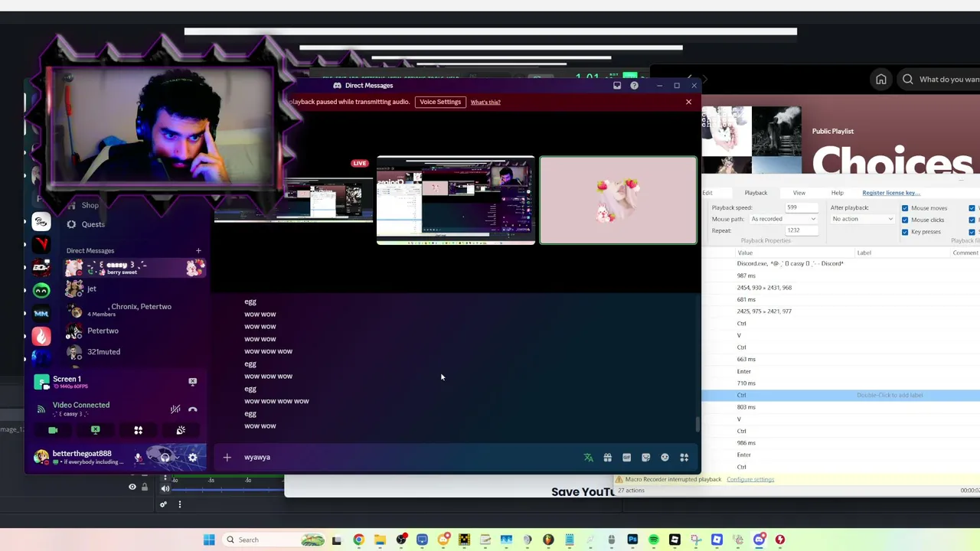The image size is (980, 551).
Task: Open the apps launcher in message bar
Action: click(684, 458)
